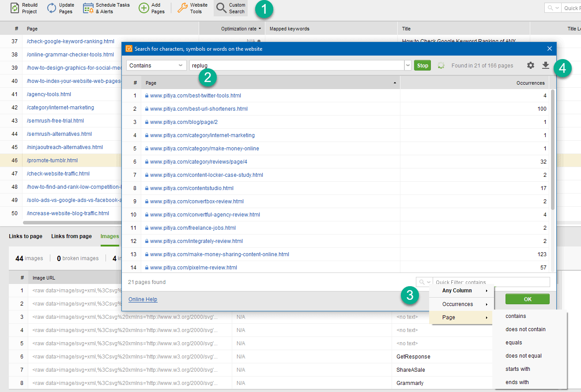The image size is (581, 392).
Task: Open the Custom Search tool
Action: point(230,8)
